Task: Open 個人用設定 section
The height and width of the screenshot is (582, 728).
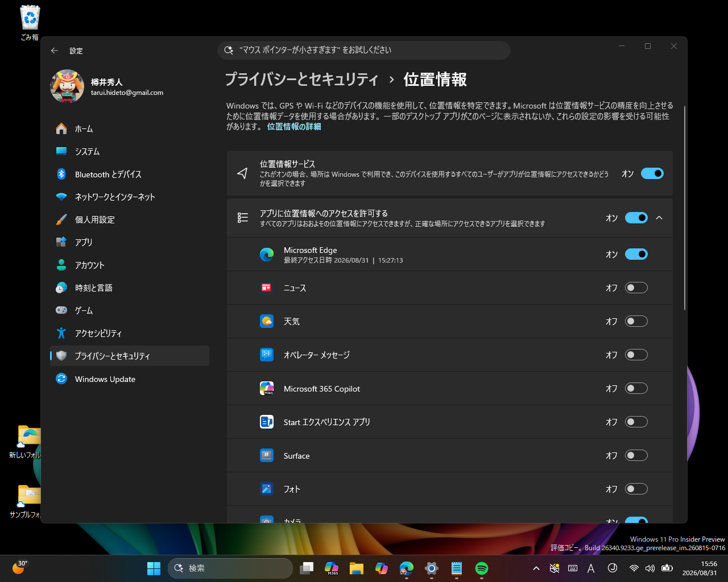Action: 130,220
